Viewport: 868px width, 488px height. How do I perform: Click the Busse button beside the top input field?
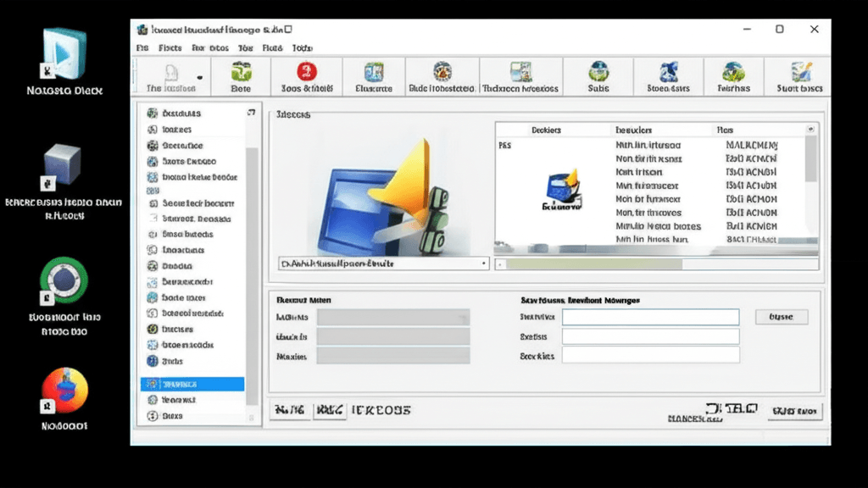coord(781,316)
